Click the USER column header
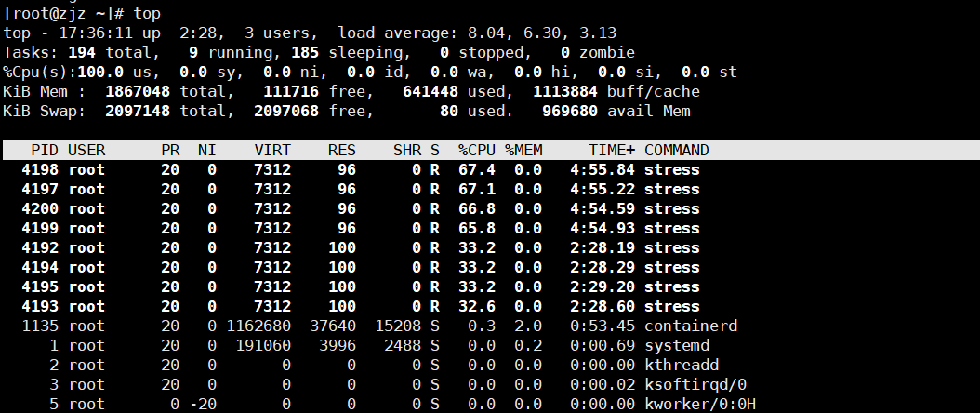980x413 pixels. click(x=86, y=151)
